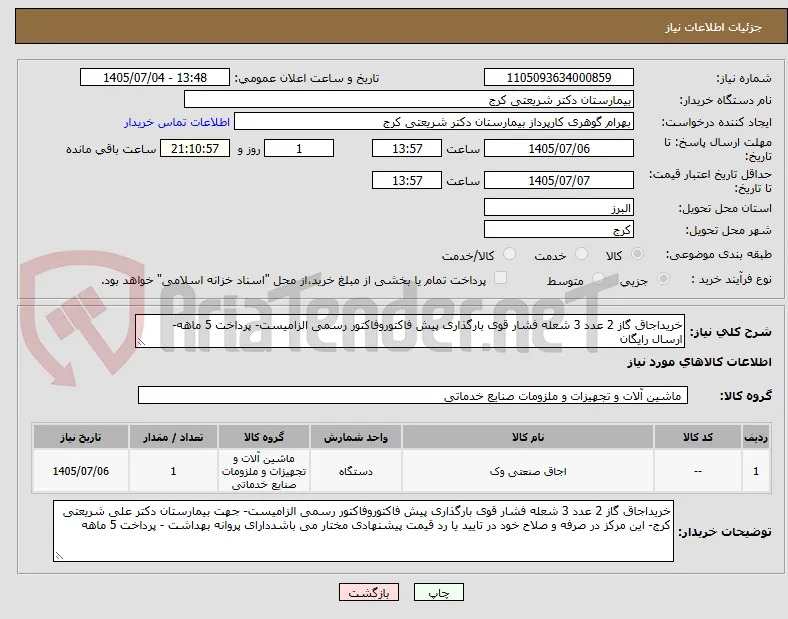Click the -- code cell in row 1
This screenshot has height=619, width=788.
(x=698, y=471)
